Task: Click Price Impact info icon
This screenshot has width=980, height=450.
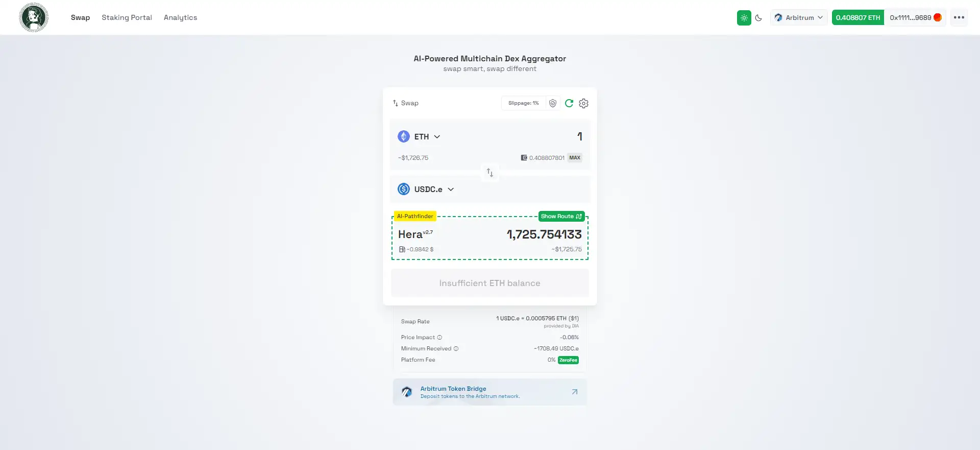Action: (x=439, y=338)
